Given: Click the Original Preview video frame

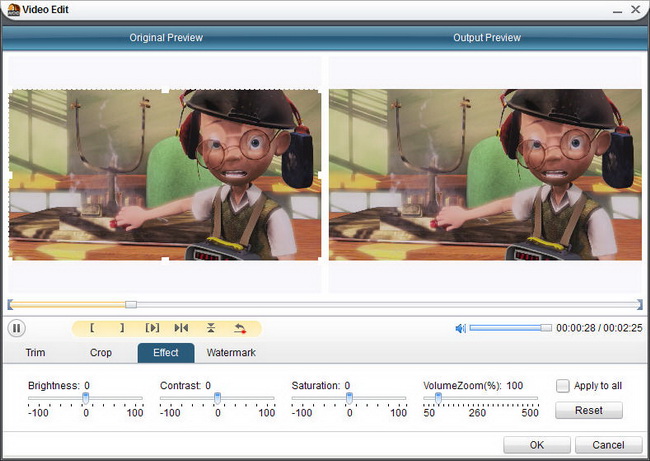Looking at the screenshot, I should pyautogui.click(x=165, y=175).
